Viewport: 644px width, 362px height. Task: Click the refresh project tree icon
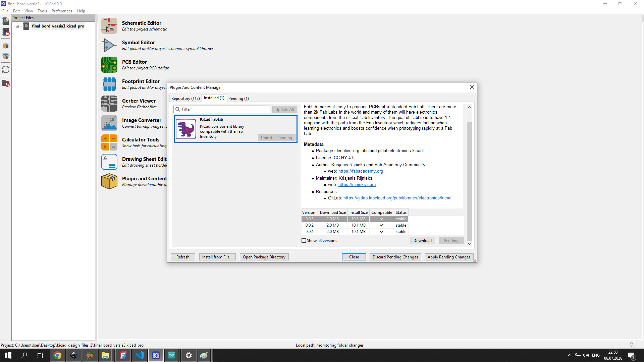(6, 69)
